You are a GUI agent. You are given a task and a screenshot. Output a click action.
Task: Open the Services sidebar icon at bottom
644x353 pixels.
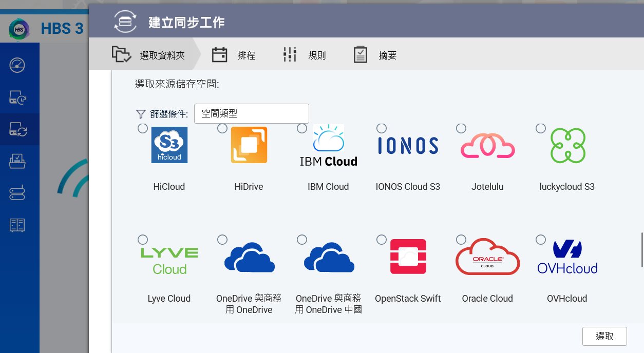17,225
